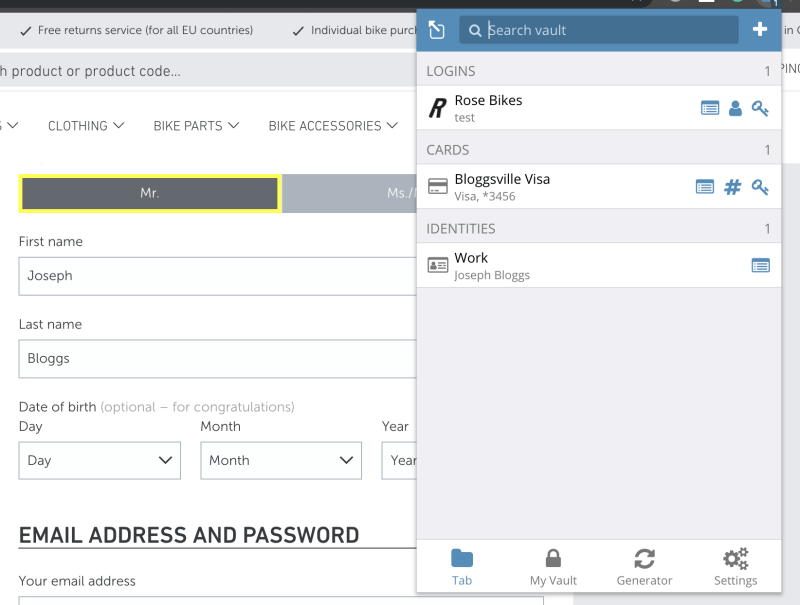The image size is (800, 605).
Task: Click the Rose Bikes R logo
Action: point(437,108)
